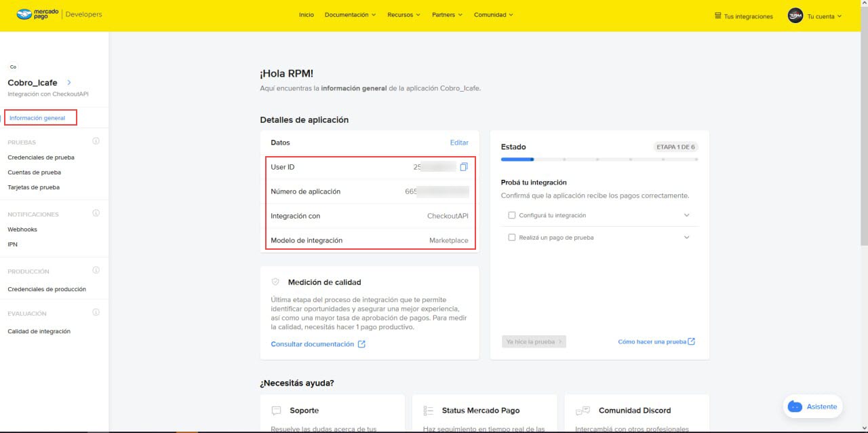Screen dimensions: 868x433
Task: Open the Tu cuenta dropdown
Action: [x=824, y=16]
